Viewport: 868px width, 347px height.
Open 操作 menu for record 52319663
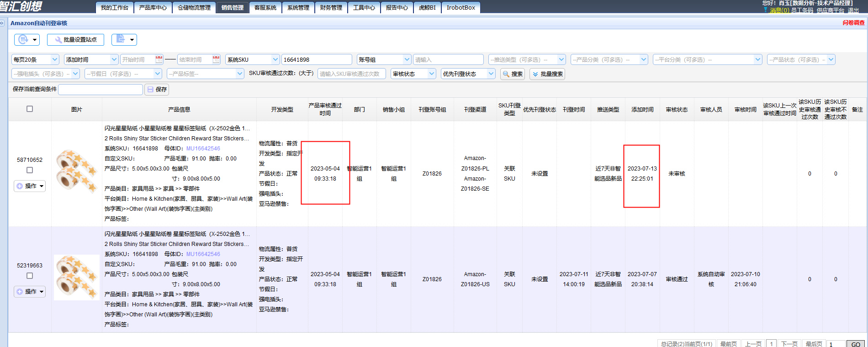(x=30, y=292)
